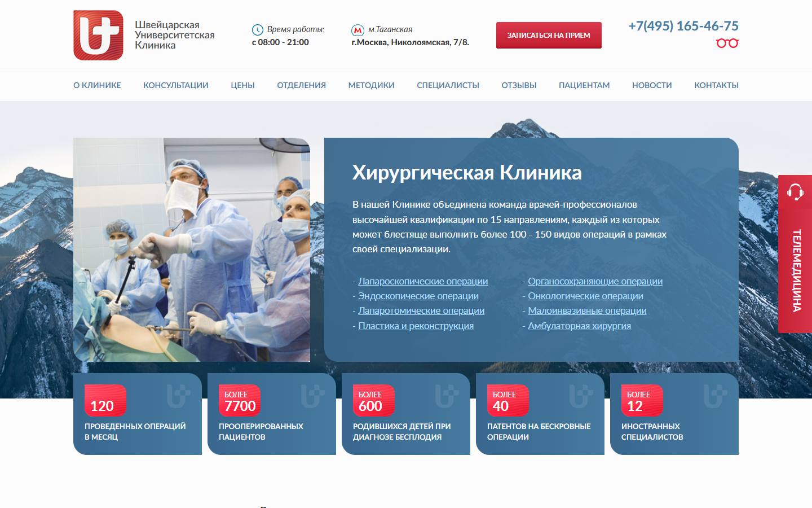Image resolution: width=812 pixels, height=508 pixels.
Task: Click the red clinic logo icon
Action: coord(98,35)
